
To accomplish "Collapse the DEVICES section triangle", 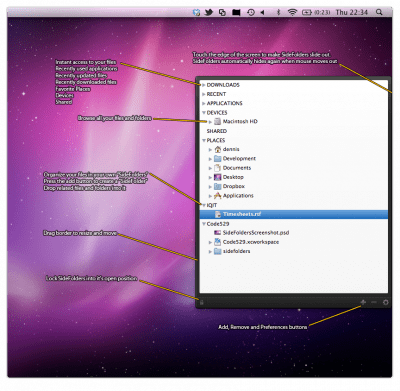I will click(x=203, y=113).
